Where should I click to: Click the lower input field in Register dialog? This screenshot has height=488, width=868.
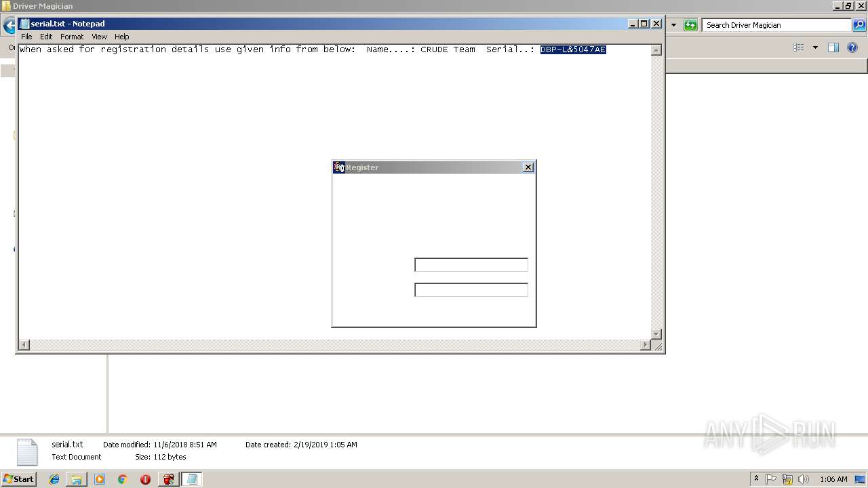pos(471,290)
